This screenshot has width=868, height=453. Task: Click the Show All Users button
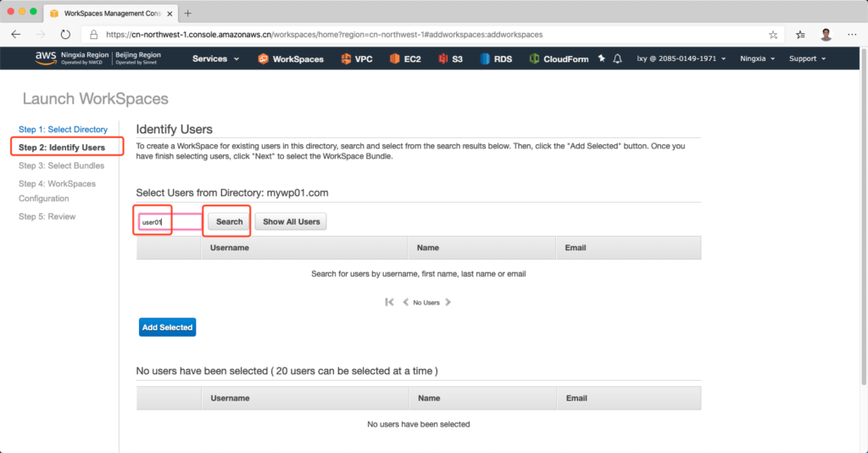point(291,221)
